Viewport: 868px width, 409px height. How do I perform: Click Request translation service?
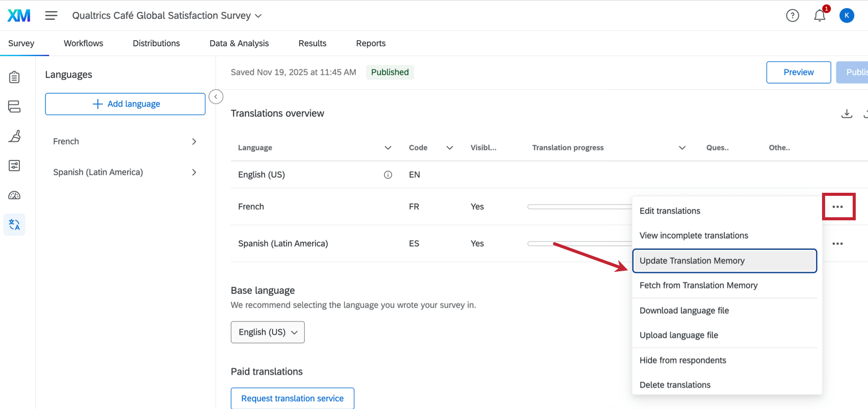(292, 398)
